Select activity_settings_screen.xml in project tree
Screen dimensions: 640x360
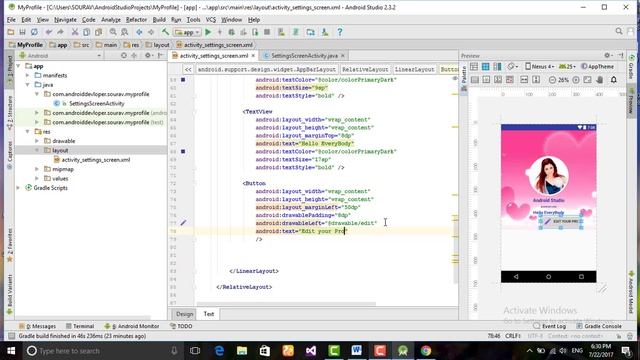(x=96, y=160)
